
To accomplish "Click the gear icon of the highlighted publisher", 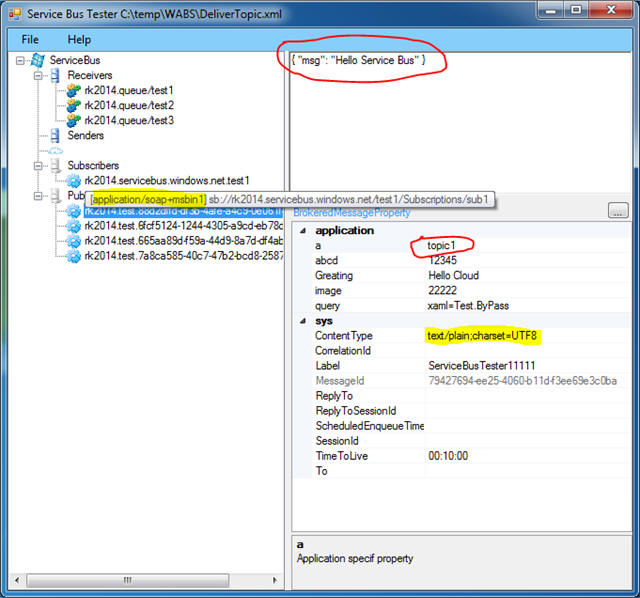I will pyautogui.click(x=73, y=211).
